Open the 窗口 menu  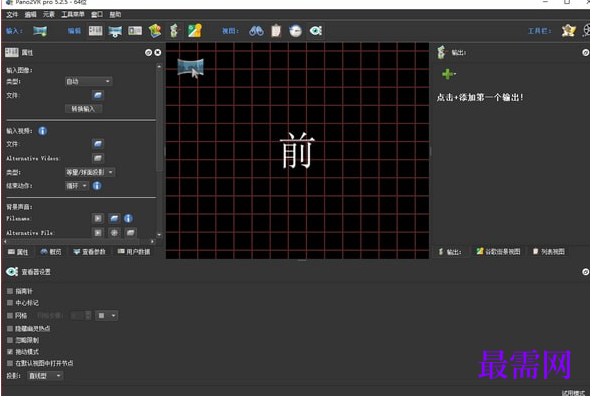pyautogui.click(x=97, y=14)
